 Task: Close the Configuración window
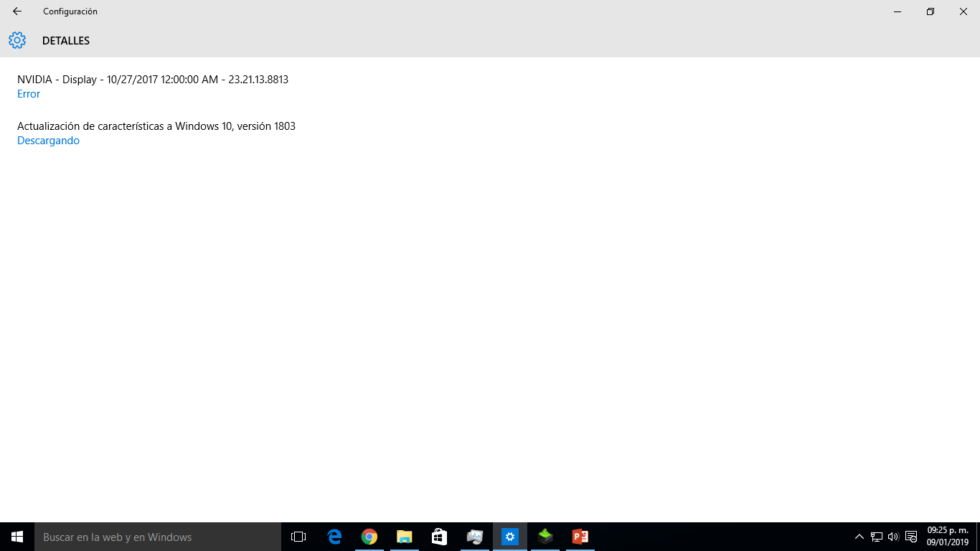pos(963,11)
